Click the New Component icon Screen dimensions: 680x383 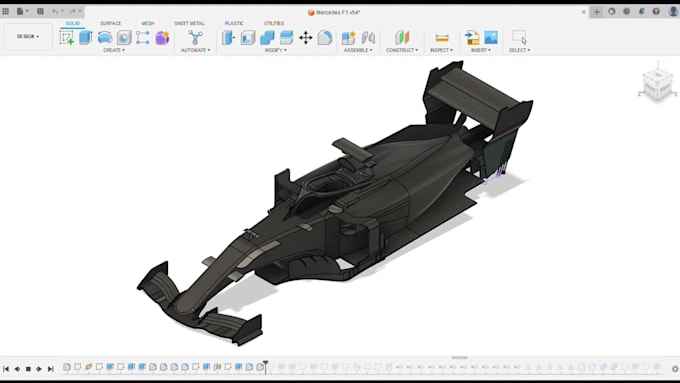point(348,38)
